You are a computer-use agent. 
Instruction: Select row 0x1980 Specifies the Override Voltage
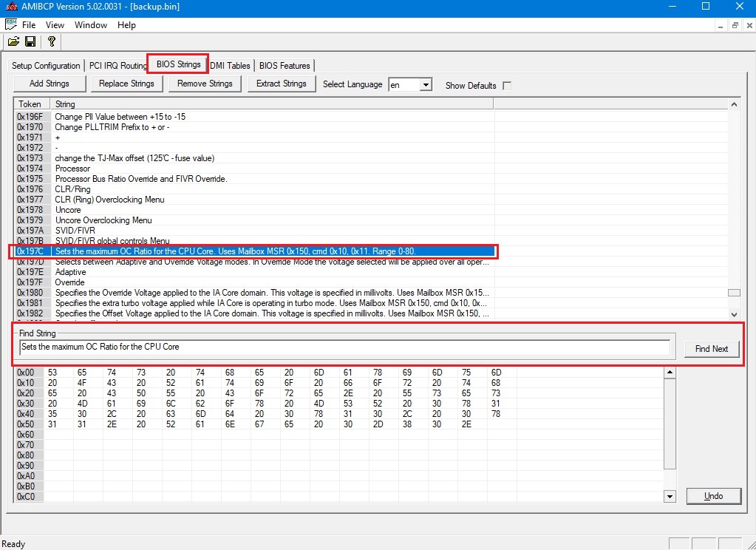[x=254, y=293]
